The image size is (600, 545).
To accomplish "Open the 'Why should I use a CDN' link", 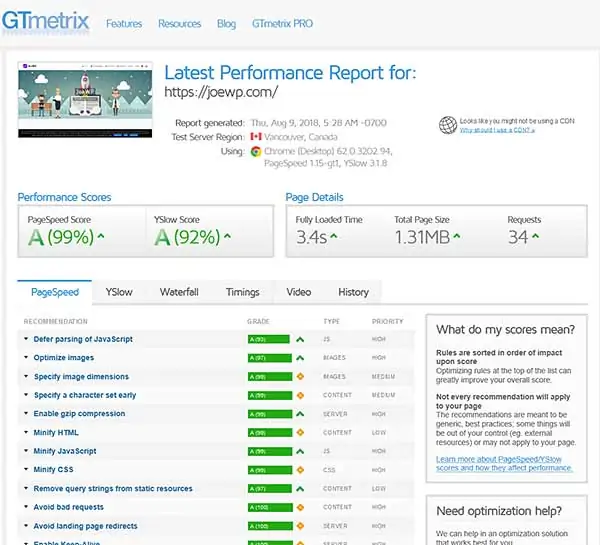I will (497, 130).
